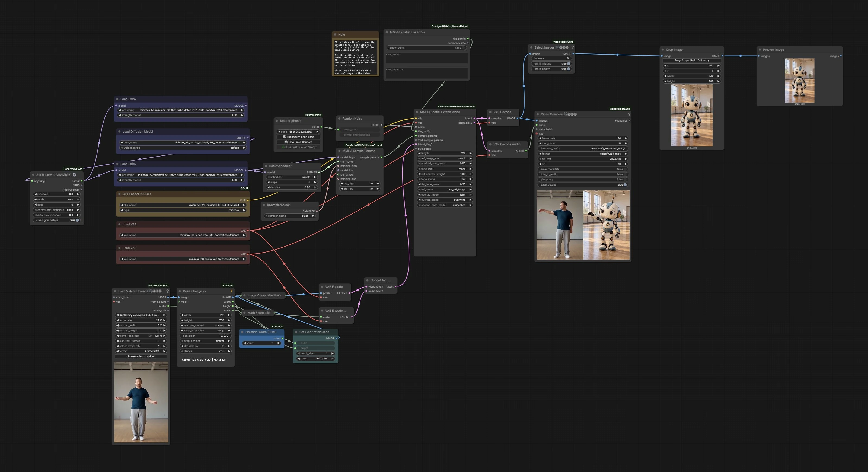Click the disable icon on frame_load_cap field

(161, 336)
